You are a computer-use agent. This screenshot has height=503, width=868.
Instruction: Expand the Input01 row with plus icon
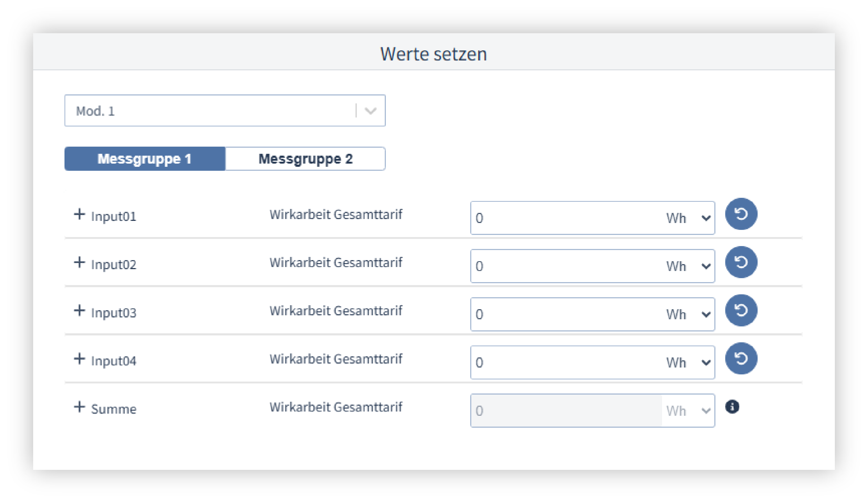click(x=80, y=214)
